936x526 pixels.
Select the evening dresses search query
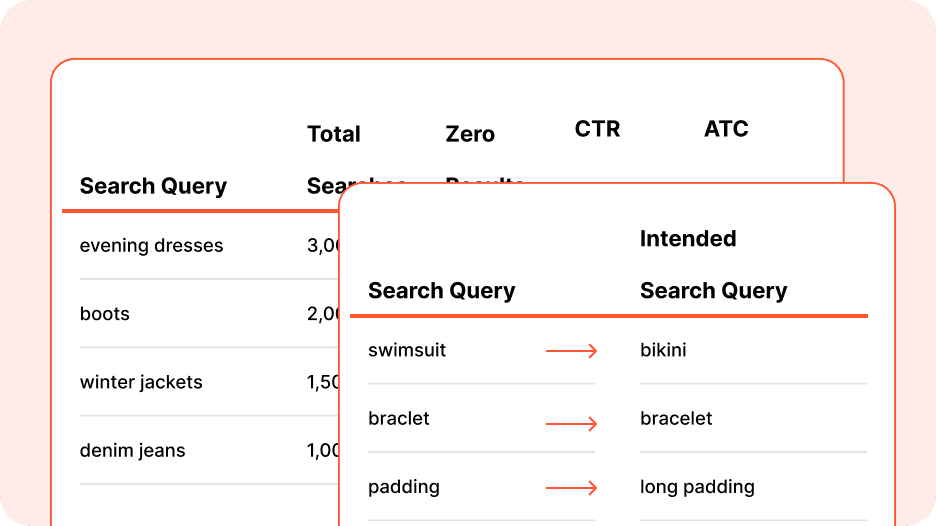pyautogui.click(x=152, y=246)
